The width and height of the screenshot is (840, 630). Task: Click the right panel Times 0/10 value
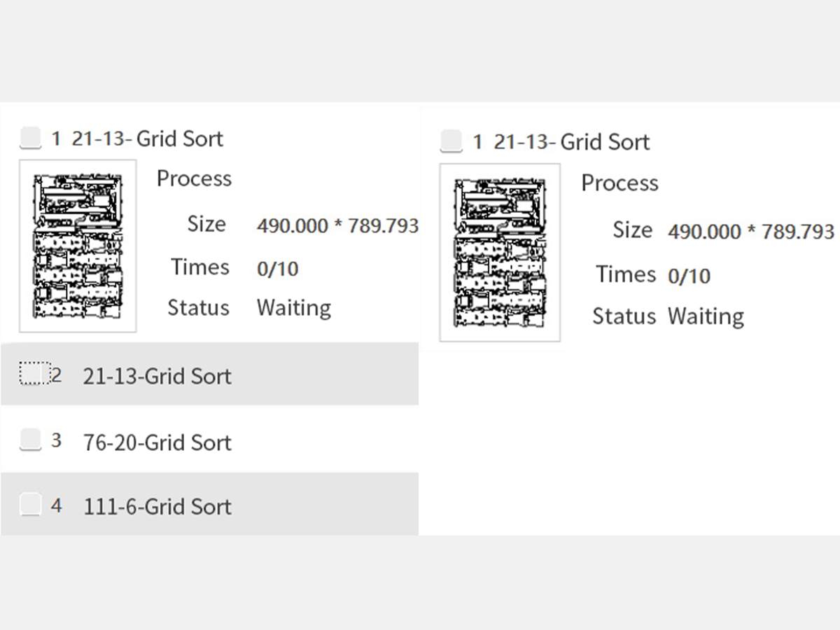[689, 275]
